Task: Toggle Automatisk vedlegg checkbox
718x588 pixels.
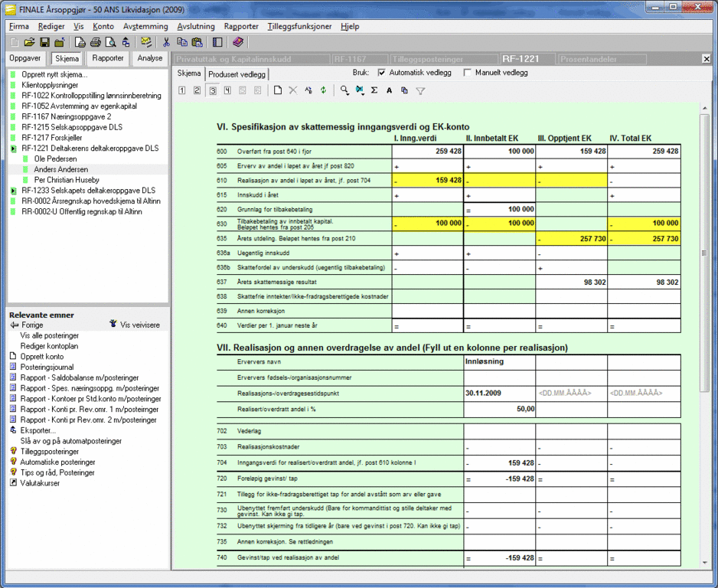Action: coord(381,73)
